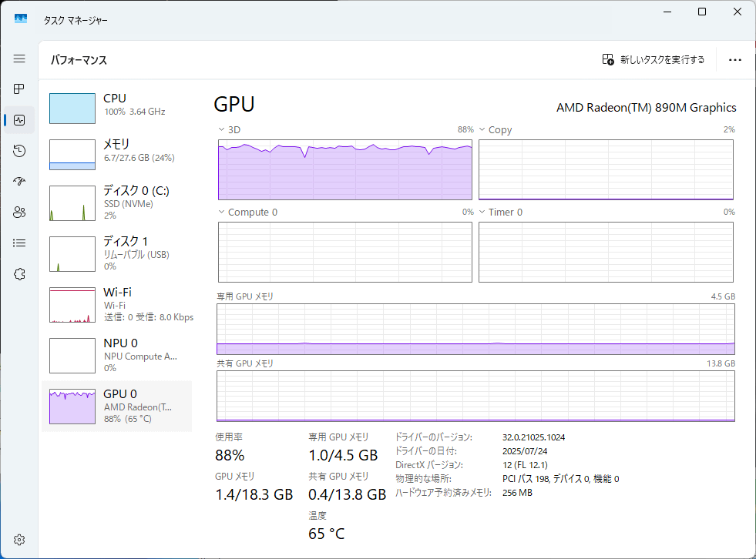This screenshot has height=559, width=756.
Task: Open the hamburger navigation menu
Action: coord(19,59)
